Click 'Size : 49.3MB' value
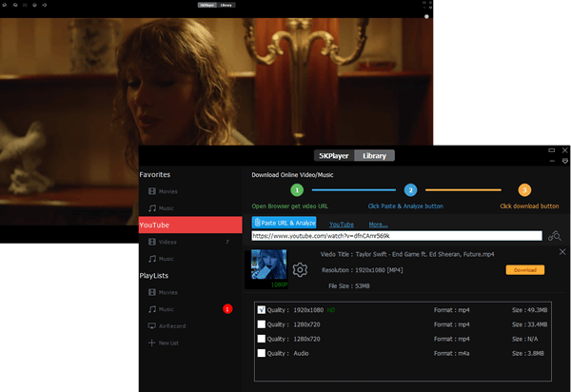 [529, 310]
